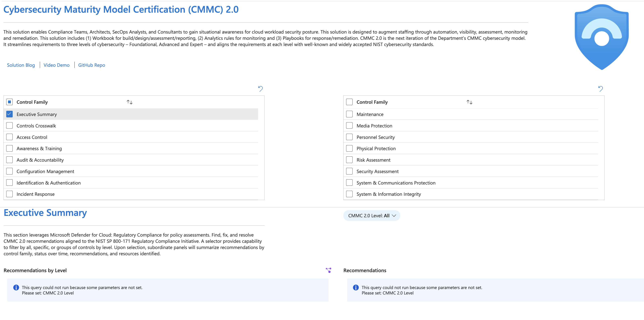644x320 pixels.
Task: Check the Identification & Authentication checkbox
Action: pos(9,183)
